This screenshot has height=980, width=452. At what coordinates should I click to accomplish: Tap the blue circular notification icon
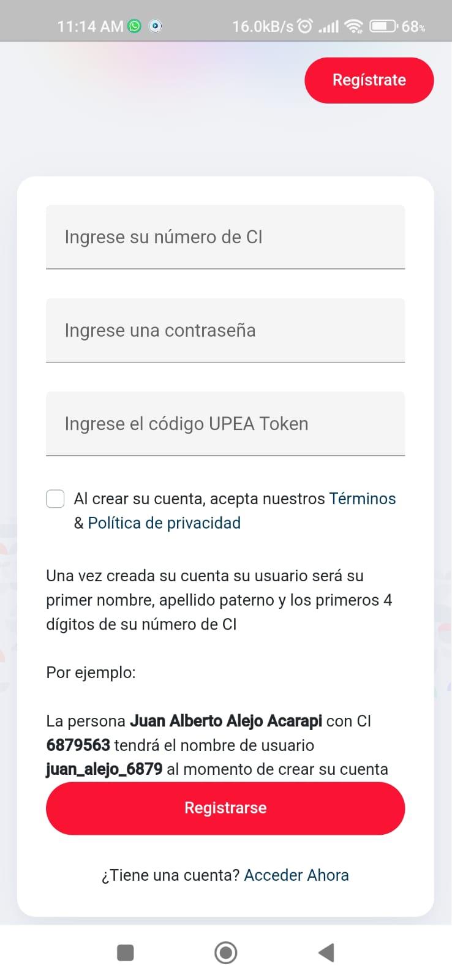156,26
